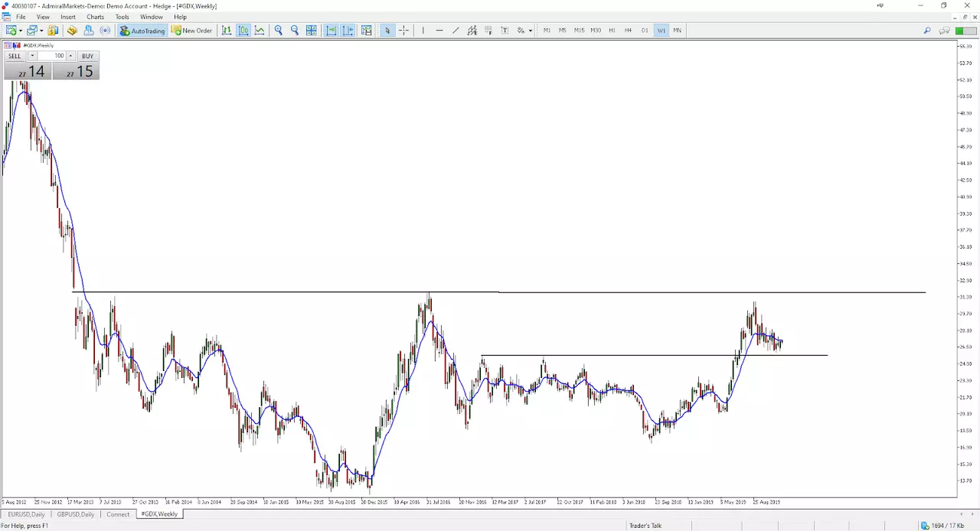Select the Fibonacci retracement tool
The width and height of the screenshot is (980, 531).
tap(488, 31)
